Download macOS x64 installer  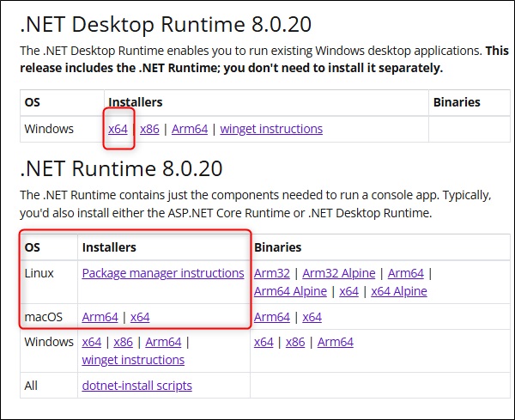(140, 317)
